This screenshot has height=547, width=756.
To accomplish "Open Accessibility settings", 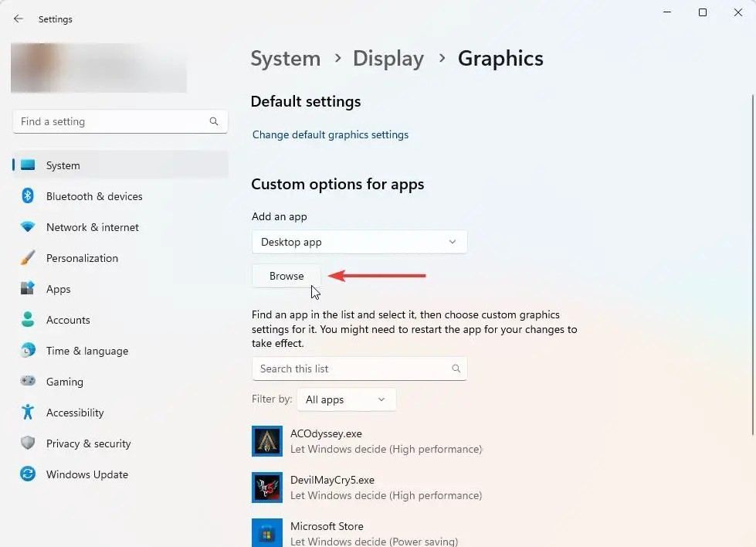I will pyautogui.click(x=28, y=413).
